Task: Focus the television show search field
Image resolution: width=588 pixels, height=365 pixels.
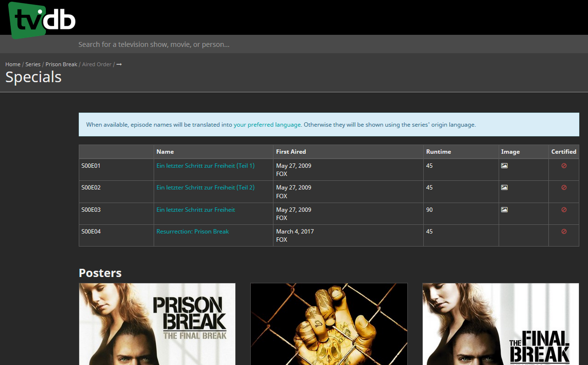Action: tap(294, 44)
